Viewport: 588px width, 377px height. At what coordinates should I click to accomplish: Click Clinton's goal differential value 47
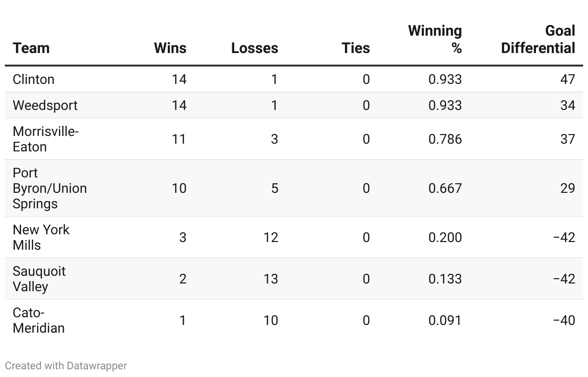(567, 79)
